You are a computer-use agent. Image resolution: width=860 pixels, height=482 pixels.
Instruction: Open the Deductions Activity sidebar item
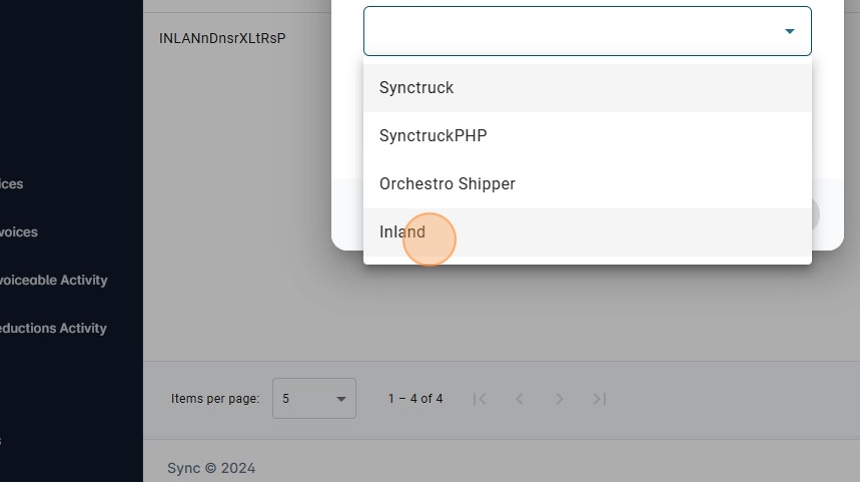pyautogui.click(x=53, y=328)
